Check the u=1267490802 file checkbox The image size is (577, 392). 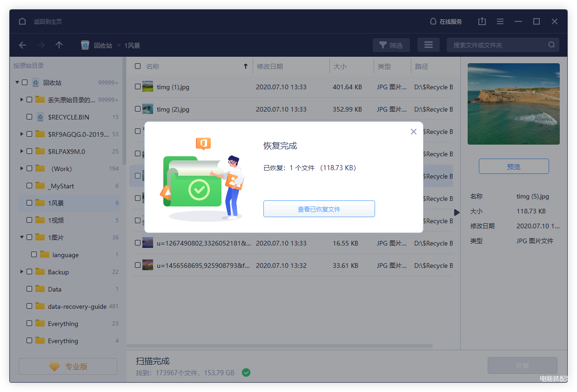pos(138,243)
